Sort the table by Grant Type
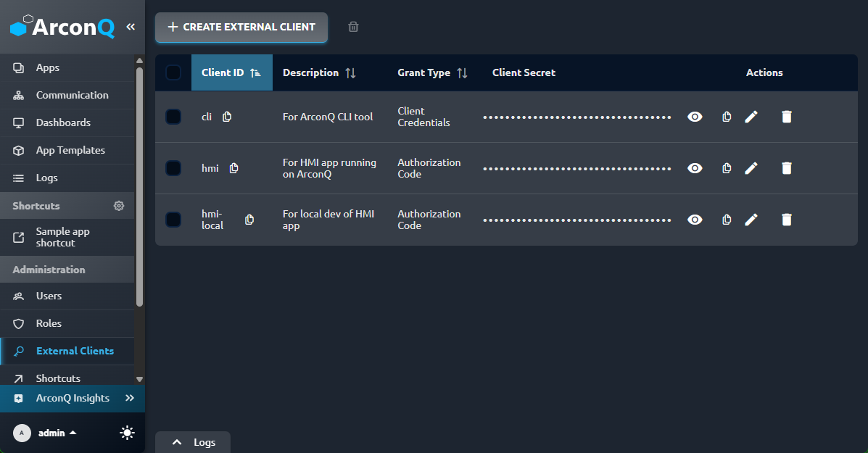The image size is (868, 453). click(x=433, y=72)
